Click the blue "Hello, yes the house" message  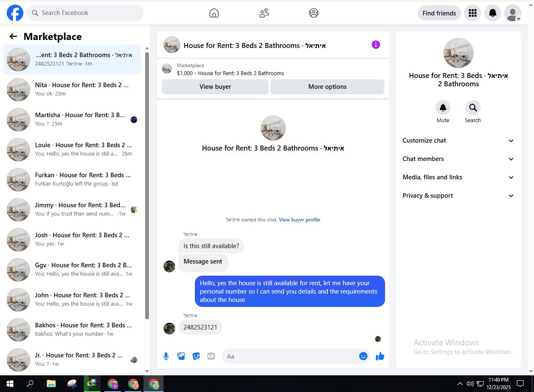tap(290, 291)
